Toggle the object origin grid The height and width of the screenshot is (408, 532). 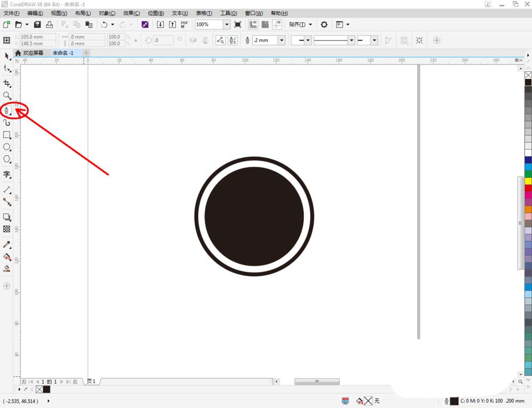click(x=6, y=40)
